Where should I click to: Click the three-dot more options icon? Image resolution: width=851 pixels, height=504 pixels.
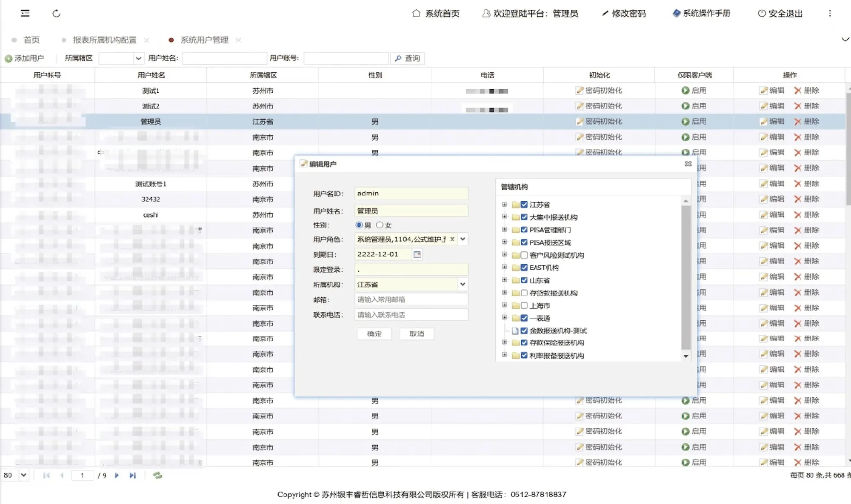pos(830,13)
